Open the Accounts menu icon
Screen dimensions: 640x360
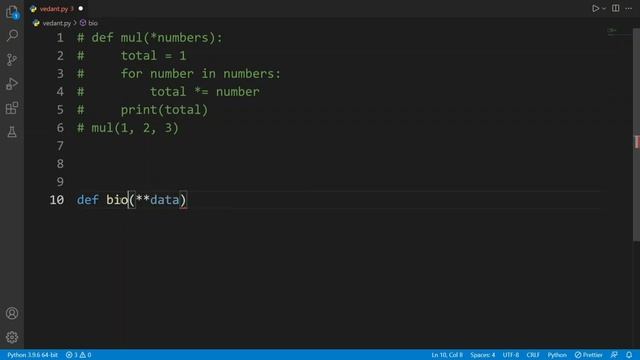coord(12,313)
